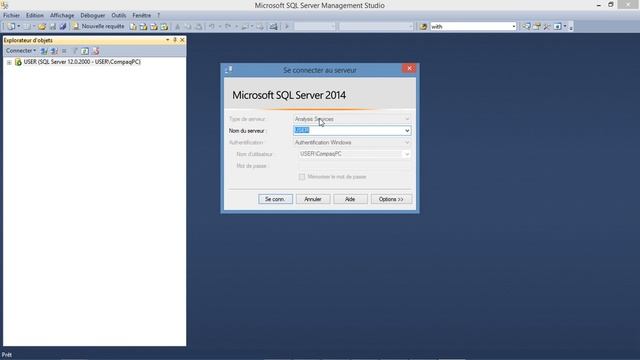The image size is (640, 360).
Task: Close the Se connecter au serveur dialog
Action: coord(409,69)
